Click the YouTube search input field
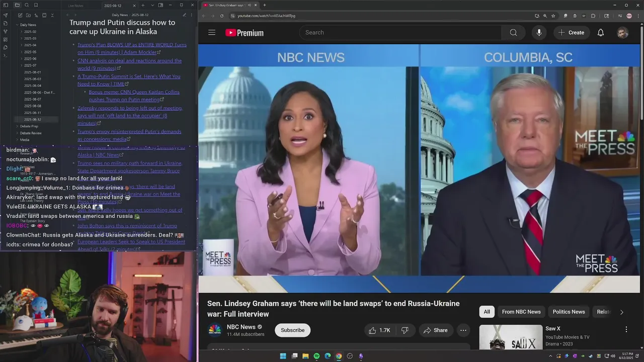This screenshot has width=644, height=362. pyautogui.click(x=400, y=33)
